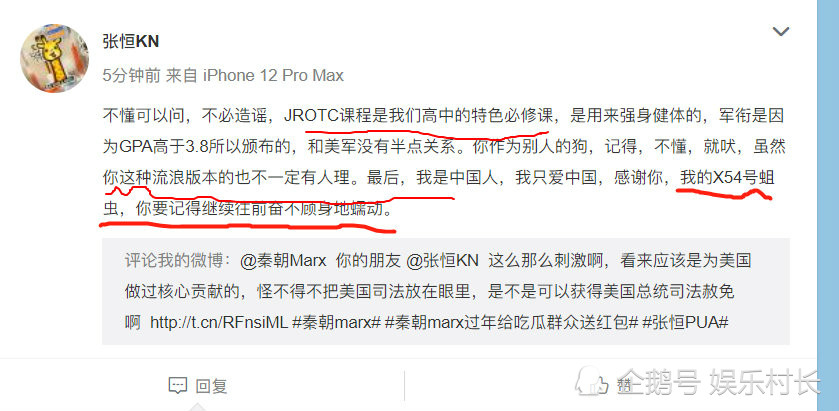Open the #秦朝marx过年给吃瓜群众送红包# hashtag
Viewport: 839px width, 411px height.
(512, 322)
